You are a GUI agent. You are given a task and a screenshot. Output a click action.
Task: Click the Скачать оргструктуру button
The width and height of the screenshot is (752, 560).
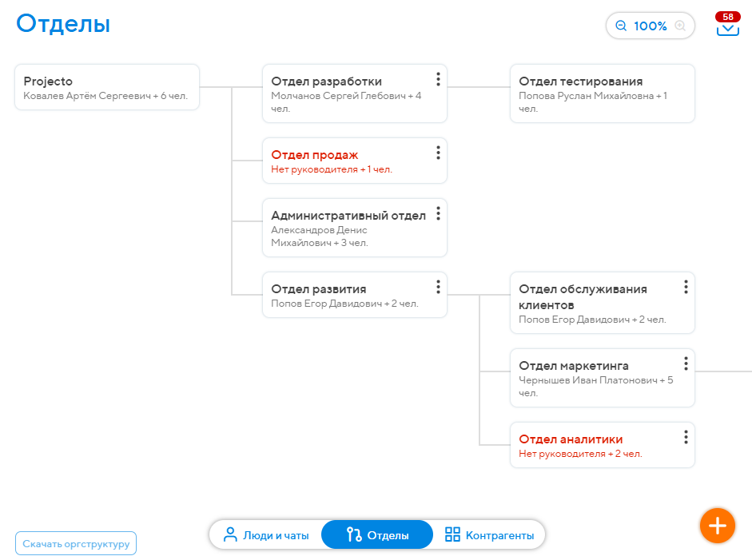76,544
